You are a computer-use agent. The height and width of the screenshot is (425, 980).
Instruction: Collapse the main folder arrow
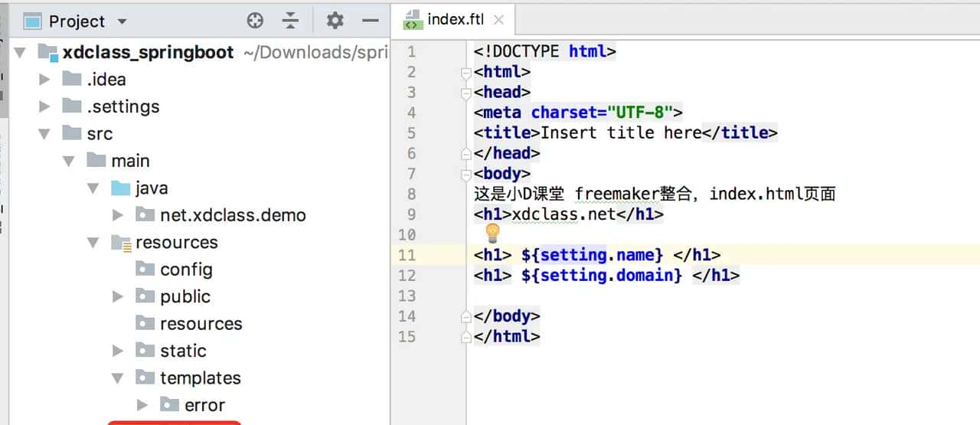tap(69, 161)
